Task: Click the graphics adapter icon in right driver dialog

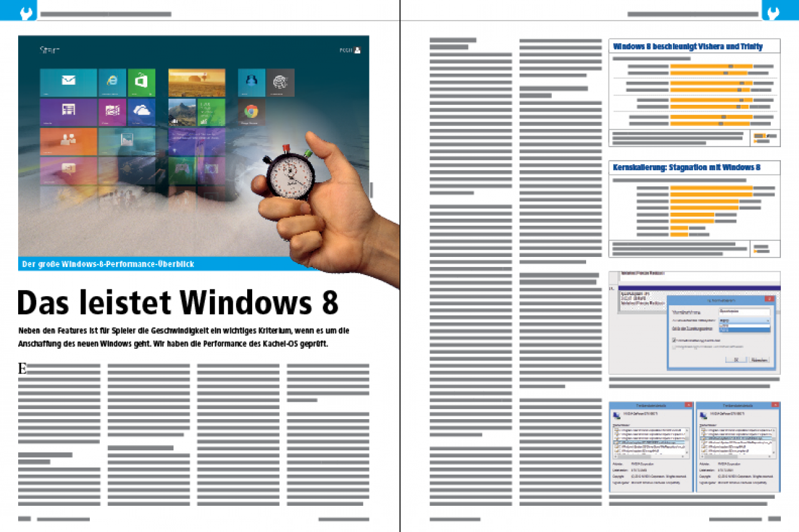Action: [703, 415]
